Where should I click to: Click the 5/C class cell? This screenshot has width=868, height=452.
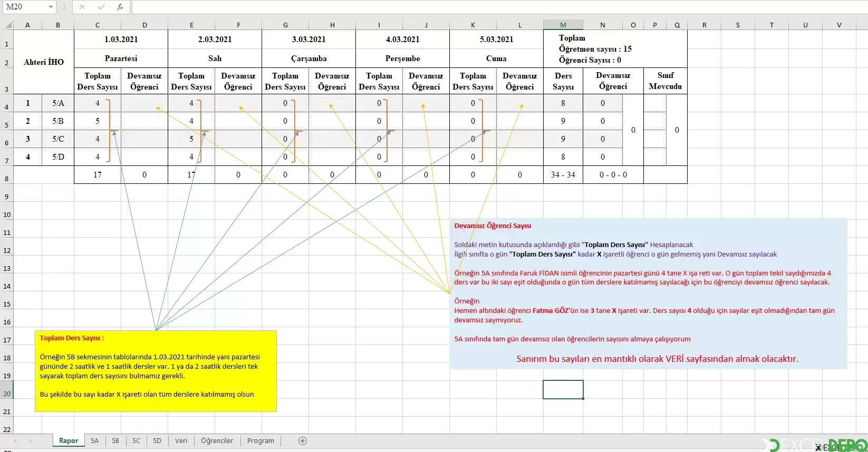point(58,139)
